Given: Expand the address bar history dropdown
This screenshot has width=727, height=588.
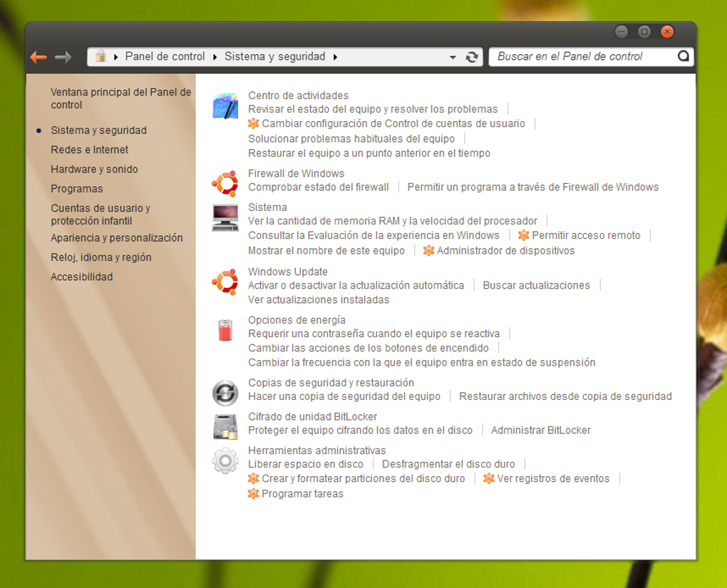Looking at the screenshot, I should click(x=453, y=58).
